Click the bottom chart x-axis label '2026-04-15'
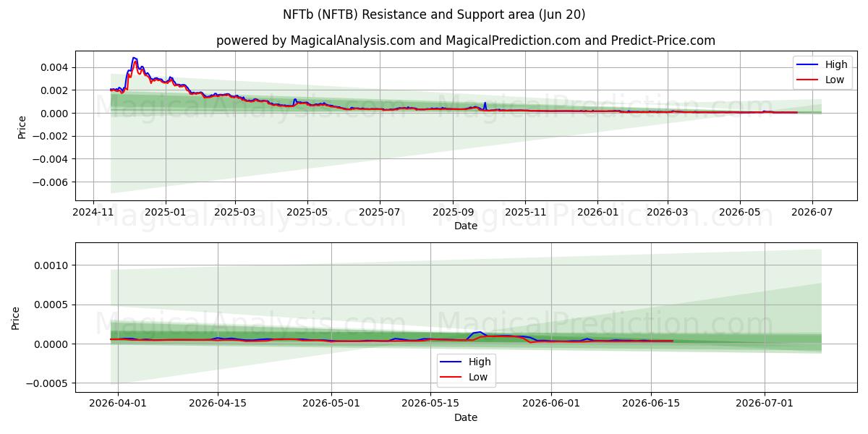This screenshot has height=434, width=868. click(x=218, y=404)
